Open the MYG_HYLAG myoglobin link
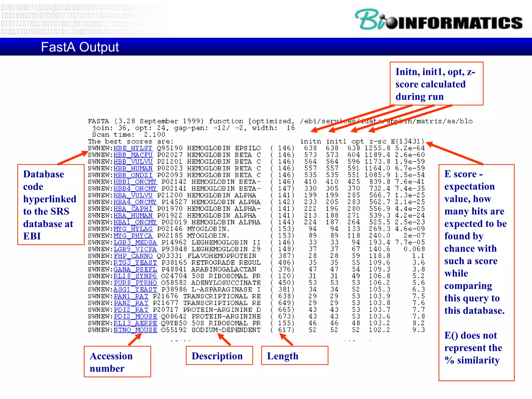 click(x=133, y=229)
